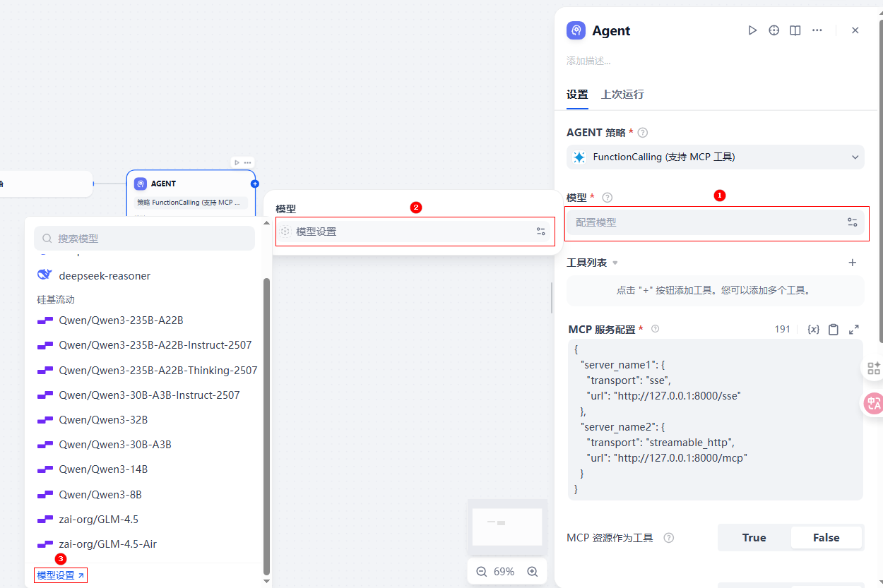Choose the deepseek-reasoner model
The image size is (883, 588).
point(105,276)
